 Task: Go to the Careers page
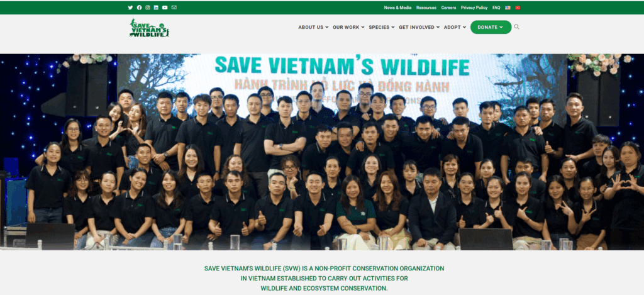[x=448, y=8]
